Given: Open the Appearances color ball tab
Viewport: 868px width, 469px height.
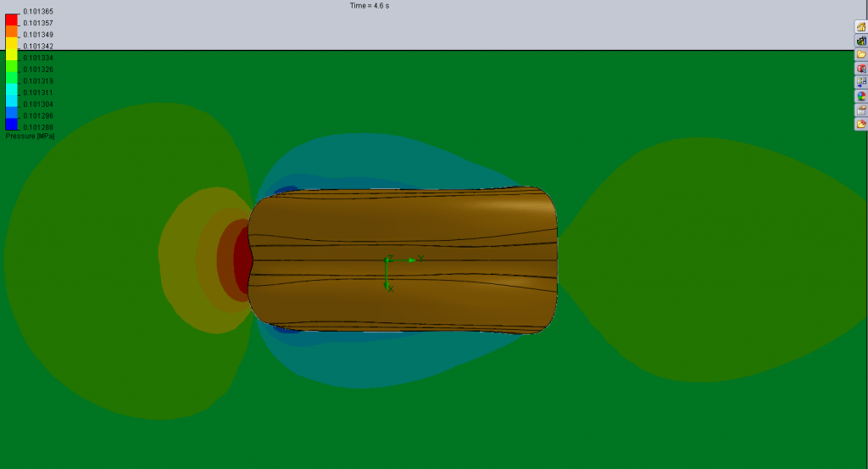Looking at the screenshot, I should [861, 97].
